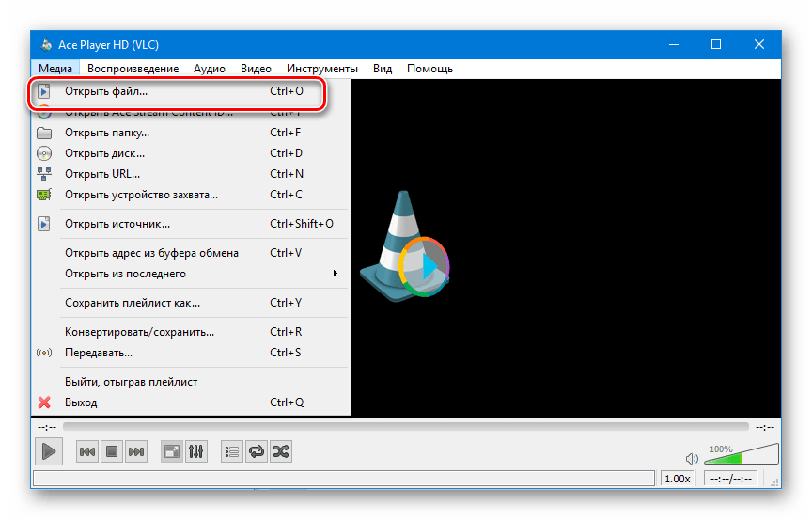This screenshot has height=520, width=812.
Task: Click the seek progress bar
Action: click(x=405, y=427)
